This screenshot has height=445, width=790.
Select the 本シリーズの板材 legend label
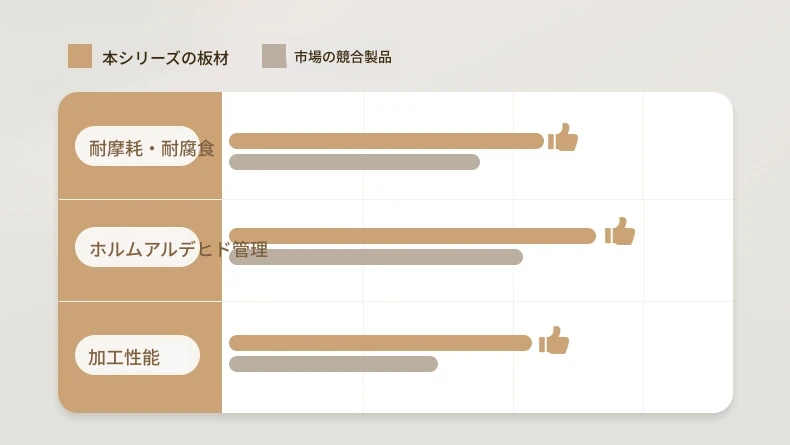point(165,58)
